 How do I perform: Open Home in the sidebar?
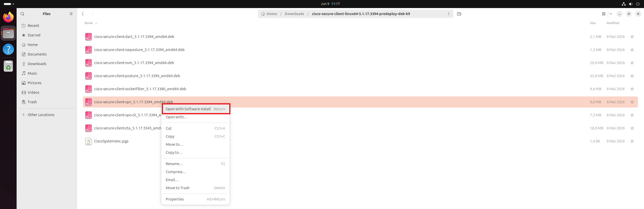point(47,45)
